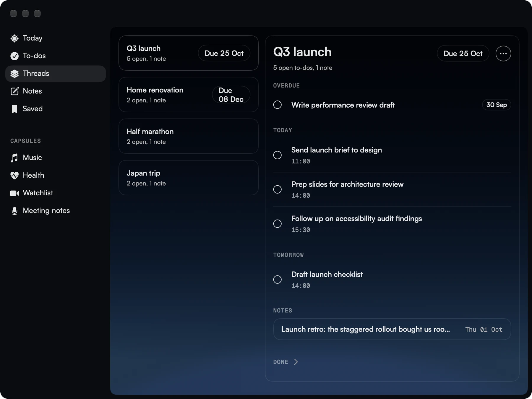Select the Health heart icon
The height and width of the screenshot is (399, 532).
[x=14, y=175]
